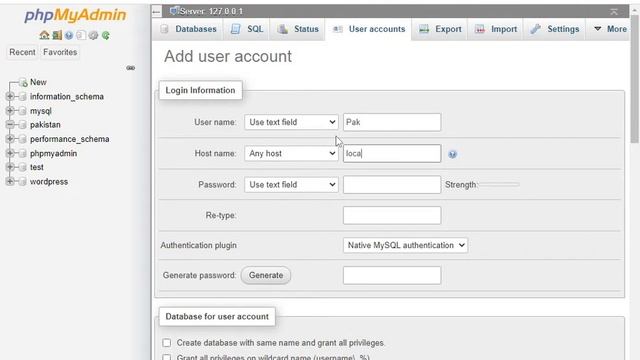Open the Settings tab
This screenshot has height=360, width=640.
(x=555, y=29)
